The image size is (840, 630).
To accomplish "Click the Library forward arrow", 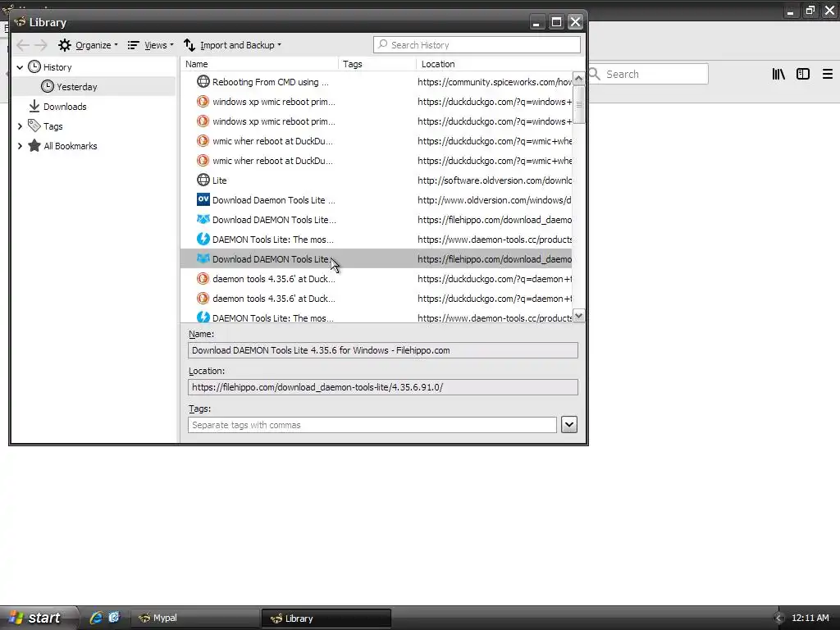I will (x=41, y=46).
